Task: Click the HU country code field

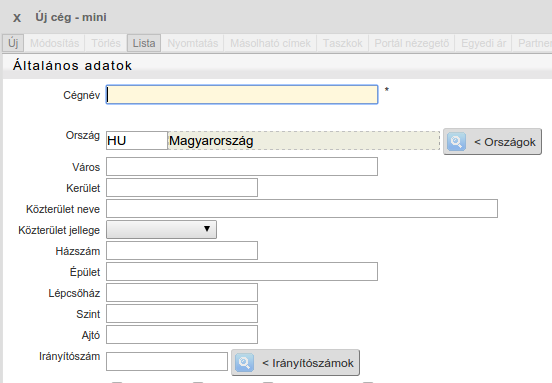Action: tap(137, 140)
